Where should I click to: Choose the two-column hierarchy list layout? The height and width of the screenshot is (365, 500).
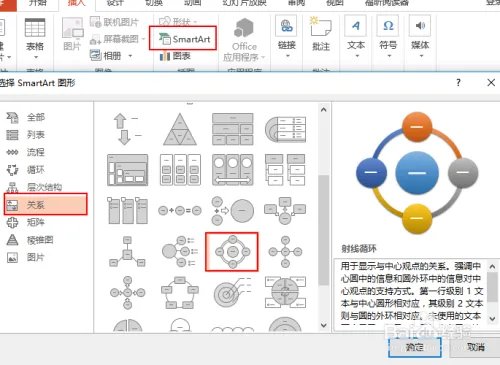click(x=285, y=170)
